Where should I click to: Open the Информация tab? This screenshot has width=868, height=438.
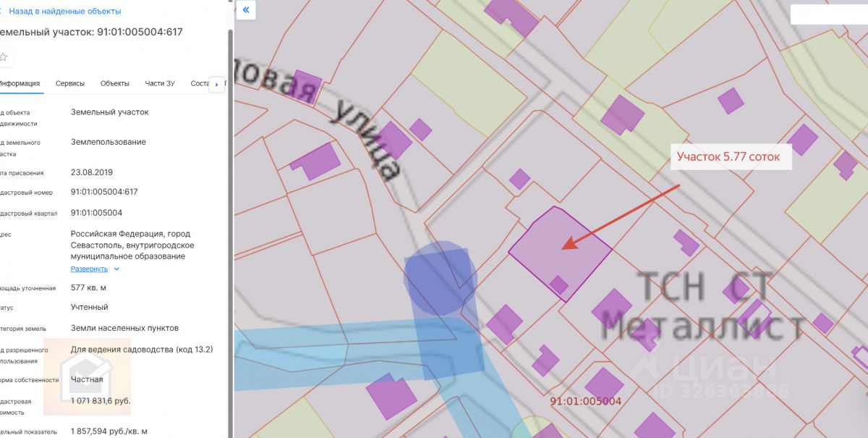pyautogui.click(x=20, y=83)
